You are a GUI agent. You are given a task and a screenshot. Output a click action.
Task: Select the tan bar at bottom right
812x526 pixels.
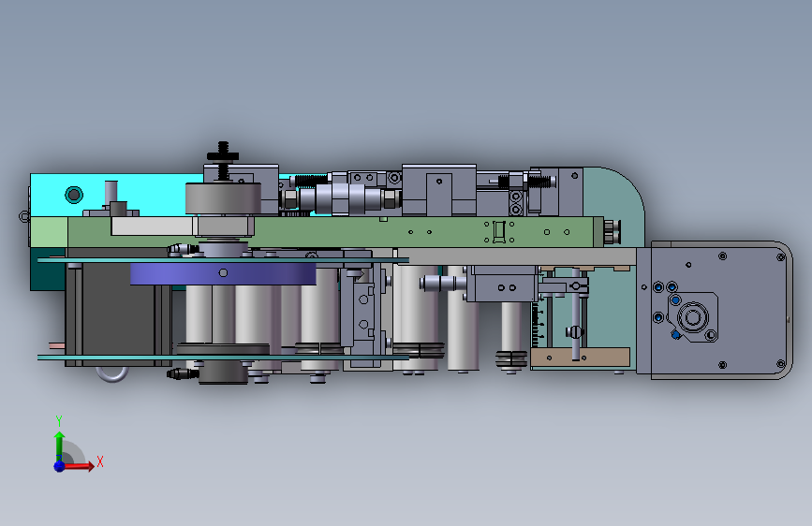coord(581,358)
